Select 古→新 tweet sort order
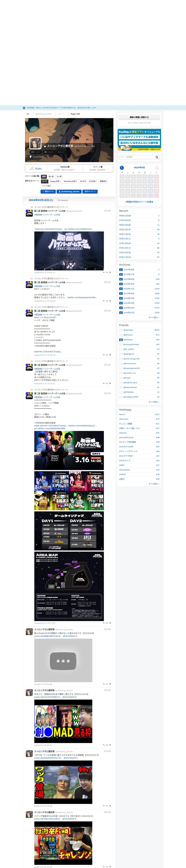 59,176
